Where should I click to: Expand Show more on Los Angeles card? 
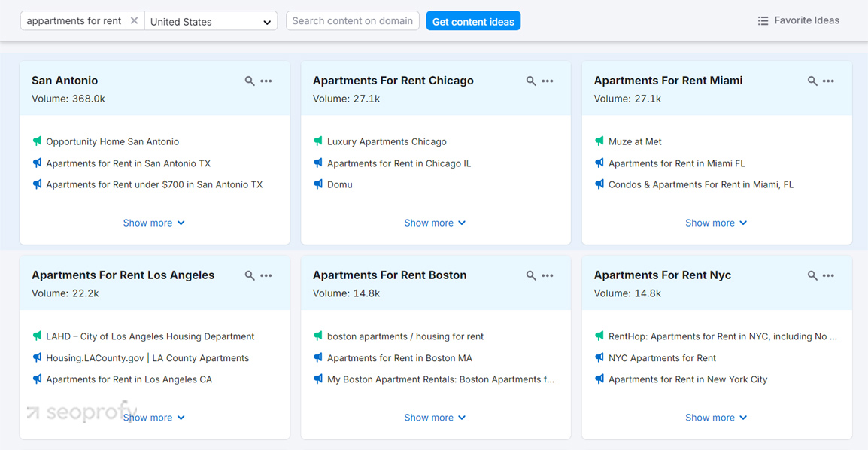[154, 418]
